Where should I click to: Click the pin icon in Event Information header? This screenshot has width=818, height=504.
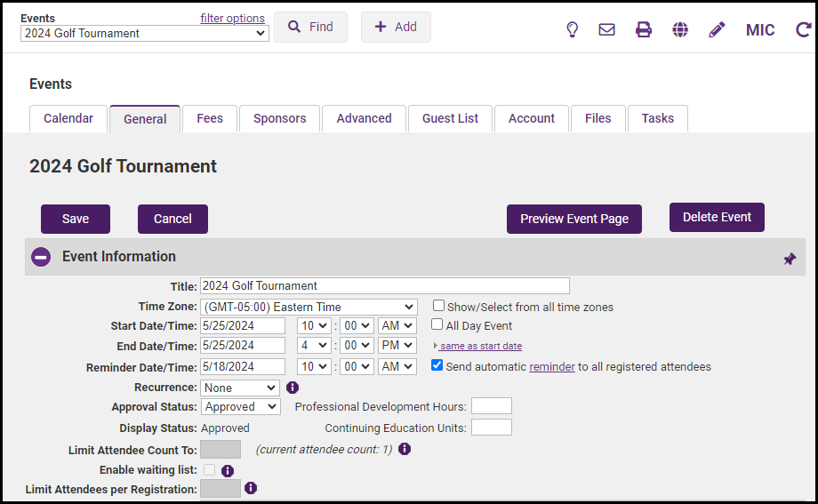[790, 259]
